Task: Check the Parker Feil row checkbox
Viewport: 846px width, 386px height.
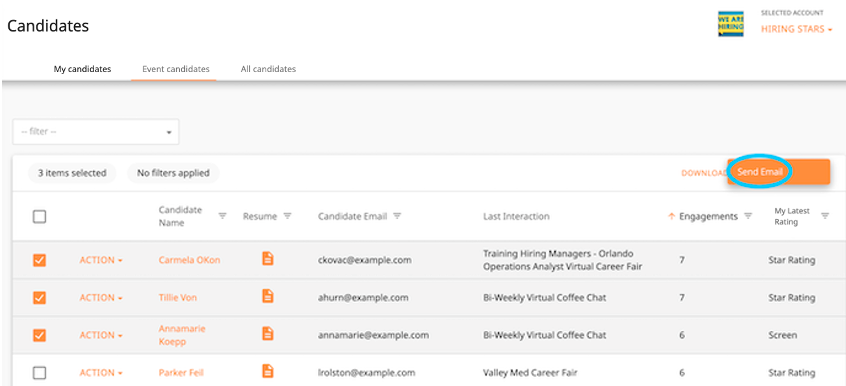Action: pyautogui.click(x=39, y=373)
